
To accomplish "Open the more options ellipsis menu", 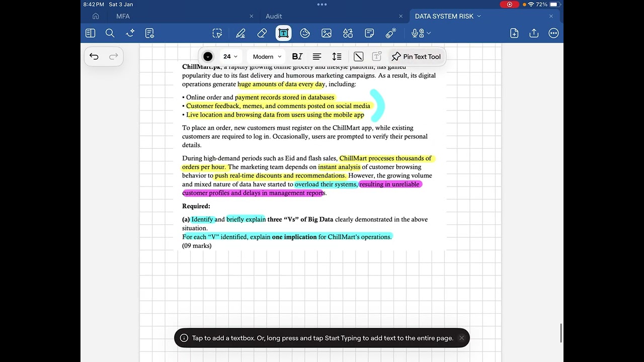I will [553, 33].
